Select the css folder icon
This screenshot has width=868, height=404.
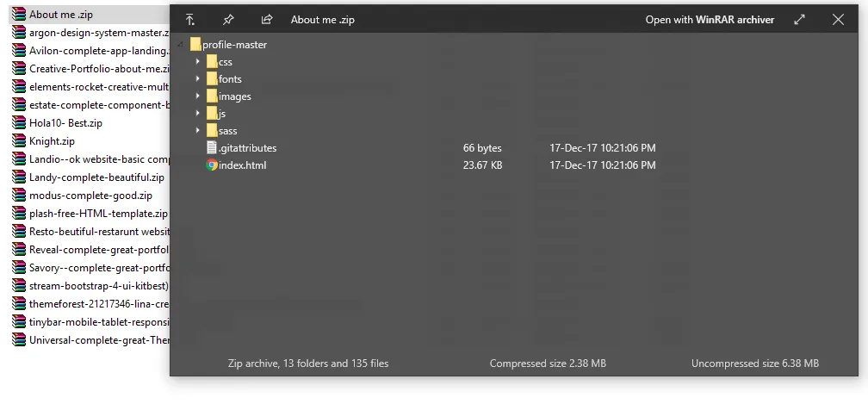[212, 61]
